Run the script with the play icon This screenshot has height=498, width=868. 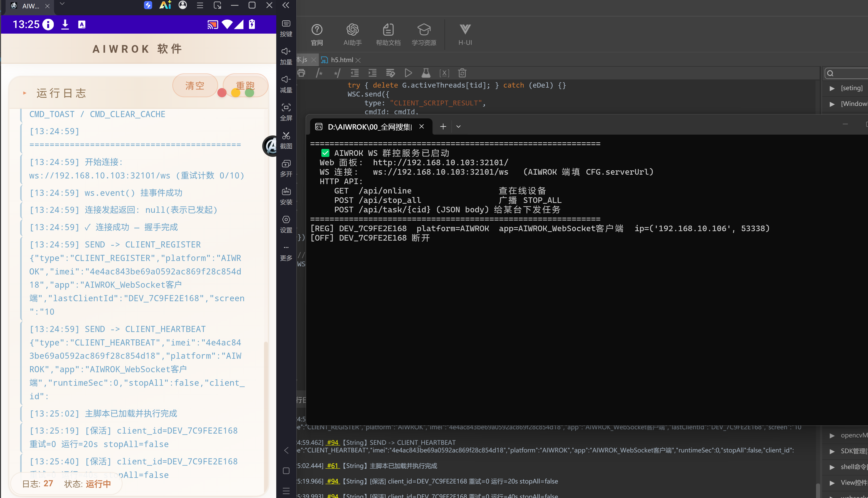(408, 73)
